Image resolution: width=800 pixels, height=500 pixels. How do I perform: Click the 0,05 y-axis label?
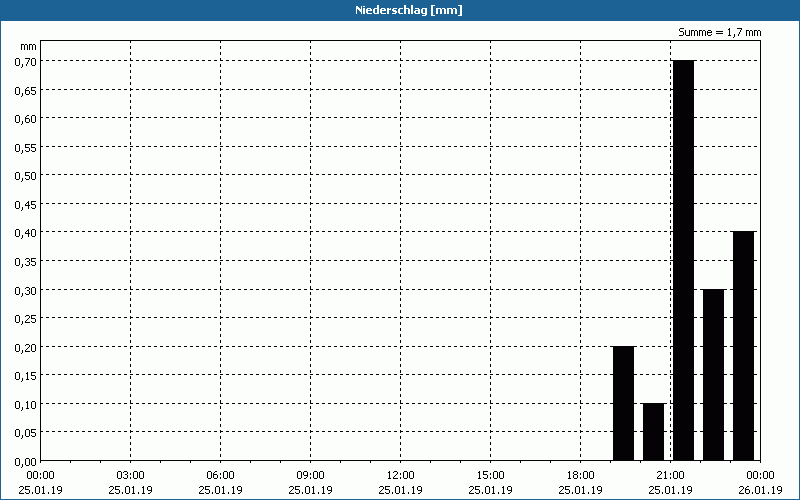26,433
